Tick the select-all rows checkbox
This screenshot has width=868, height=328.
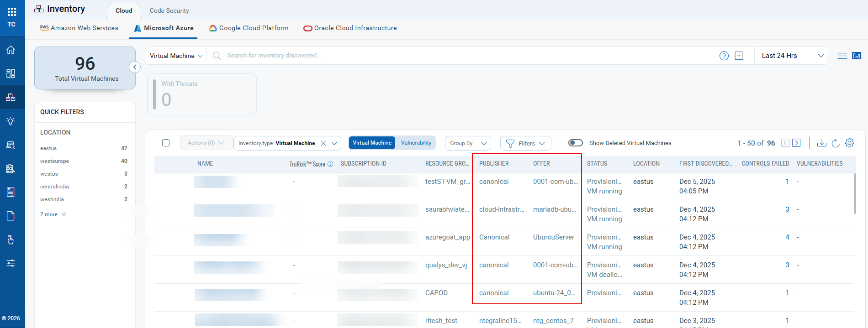coord(166,143)
